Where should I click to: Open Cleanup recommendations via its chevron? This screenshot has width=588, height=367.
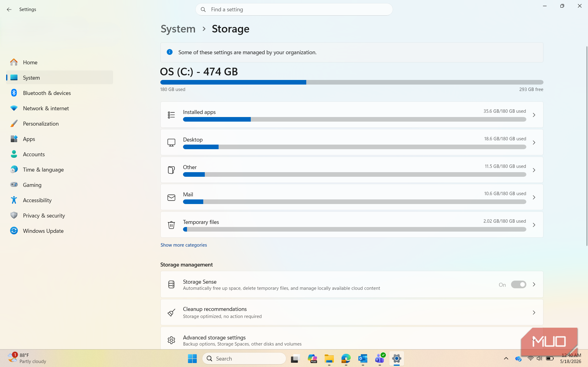(534, 312)
